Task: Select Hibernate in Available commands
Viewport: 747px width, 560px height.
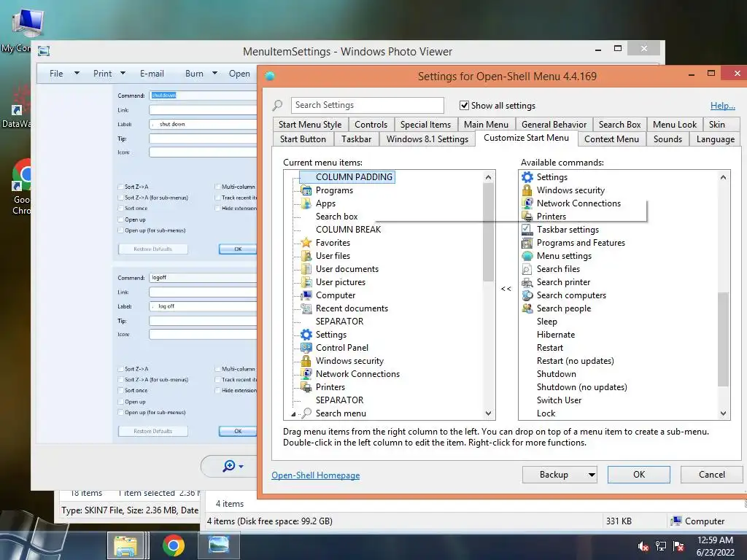Action: 556,335
